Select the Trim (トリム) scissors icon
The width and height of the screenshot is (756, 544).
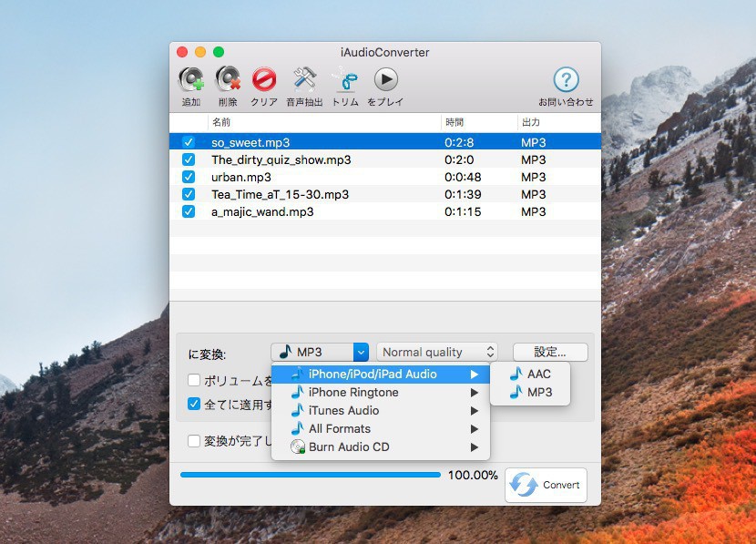coord(345,80)
